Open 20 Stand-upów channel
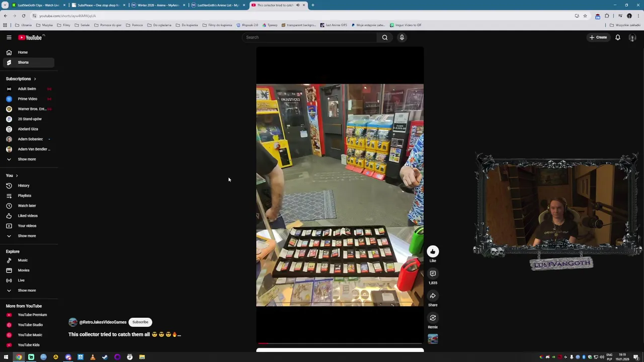Screen dimensions: 644x362 click(x=29, y=119)
